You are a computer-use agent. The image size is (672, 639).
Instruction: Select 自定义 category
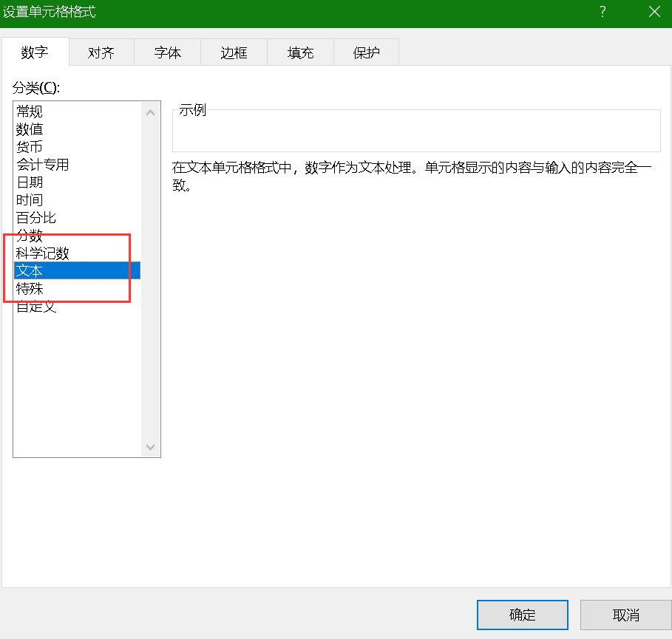coord(77,307)
